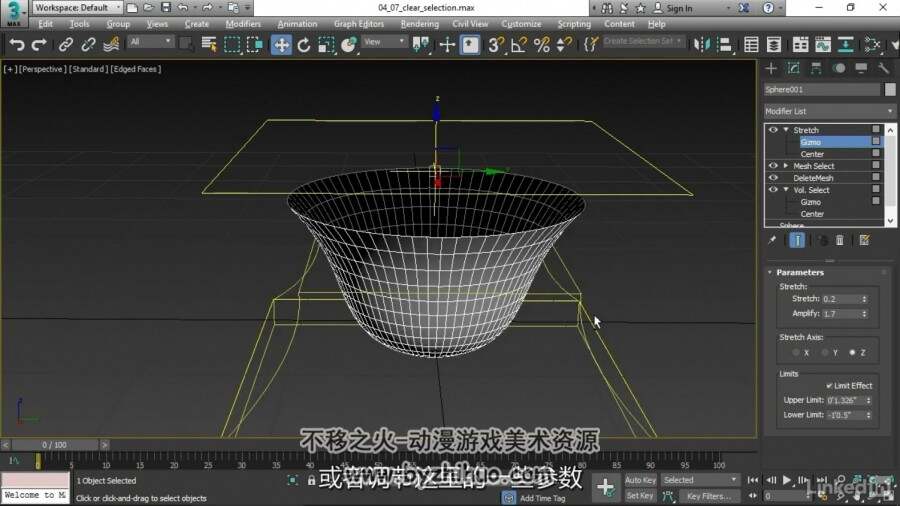Image resolution: width=900 pixels, height=506 pixels.
Task: Pin the modifier stack
Action: (772, 240)
